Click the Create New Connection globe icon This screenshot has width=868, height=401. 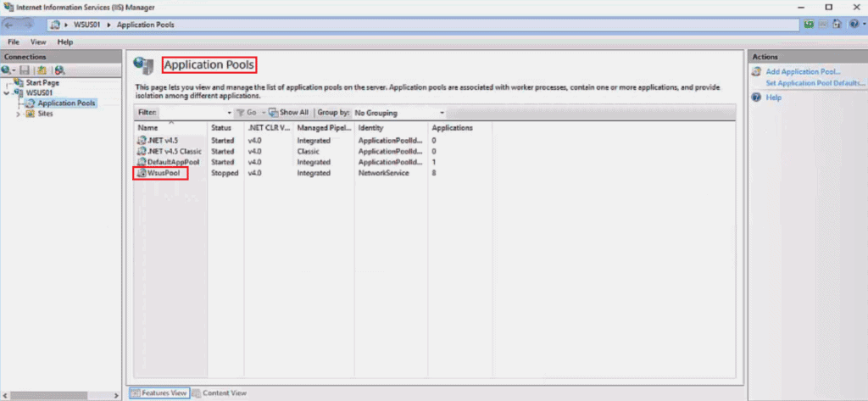(7, 70)
